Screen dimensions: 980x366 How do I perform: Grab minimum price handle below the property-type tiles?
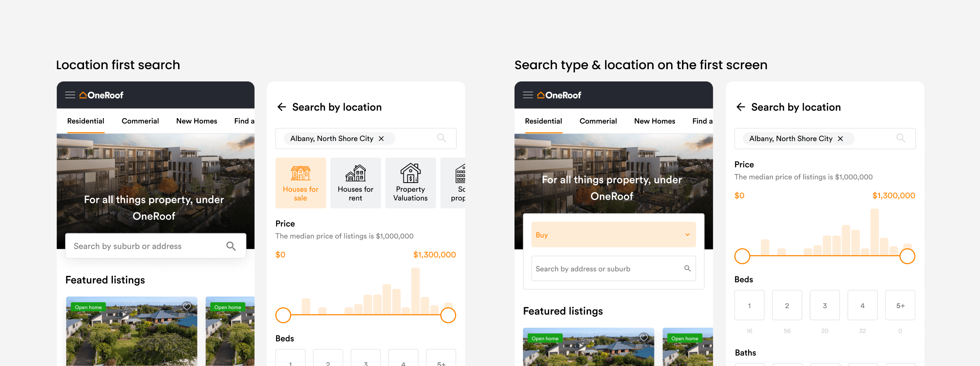[x=283, y=315]
